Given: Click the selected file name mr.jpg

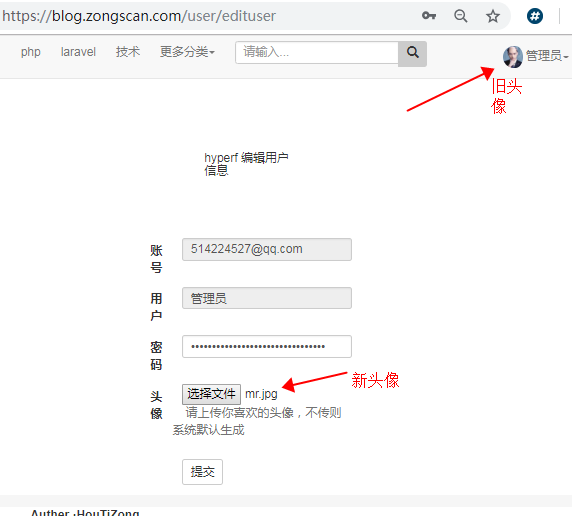Looking at the screenshot, I should click(261, 394).
